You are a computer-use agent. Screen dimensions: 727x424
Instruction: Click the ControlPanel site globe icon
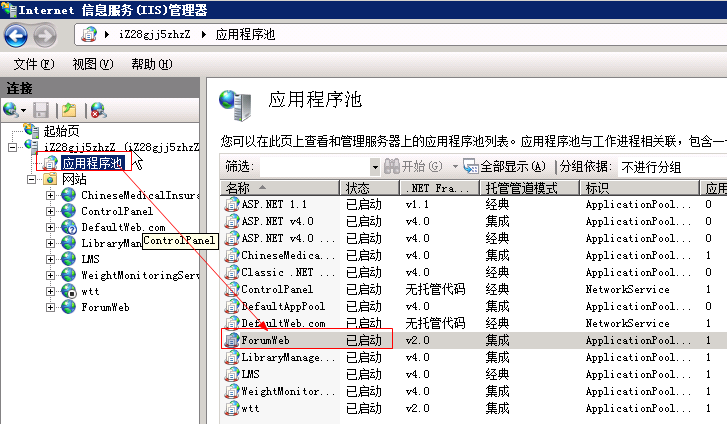(x=69, y=211)
